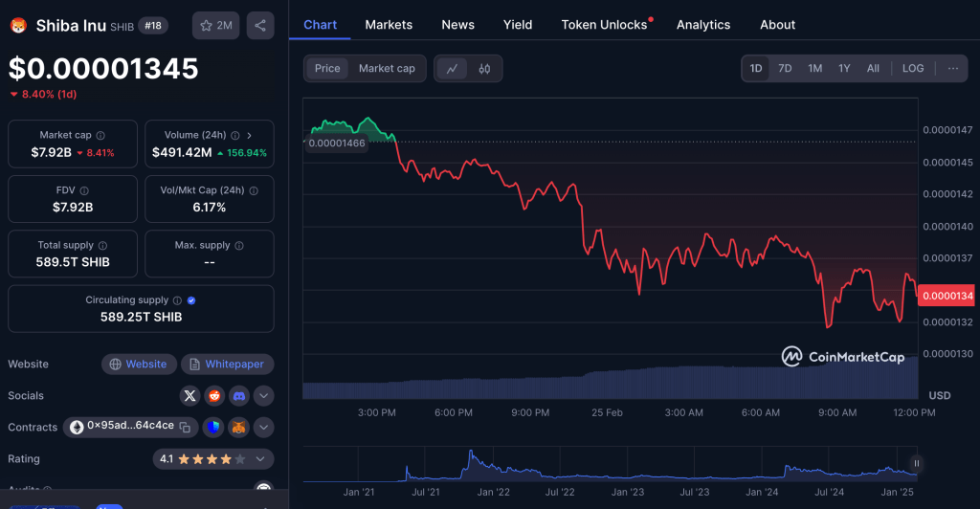Open the Discord social link

238,395
